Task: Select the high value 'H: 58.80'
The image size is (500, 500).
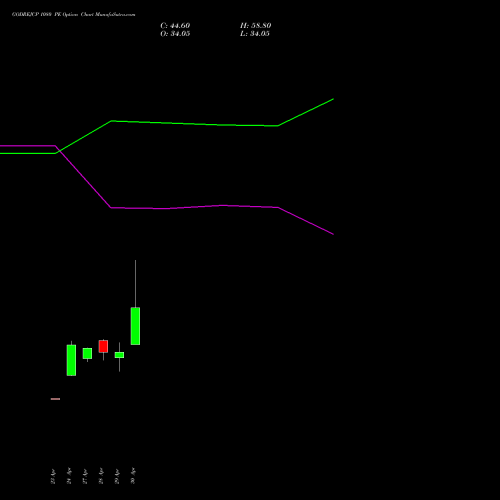Action: pyautogui.click(x=256, y=26)
